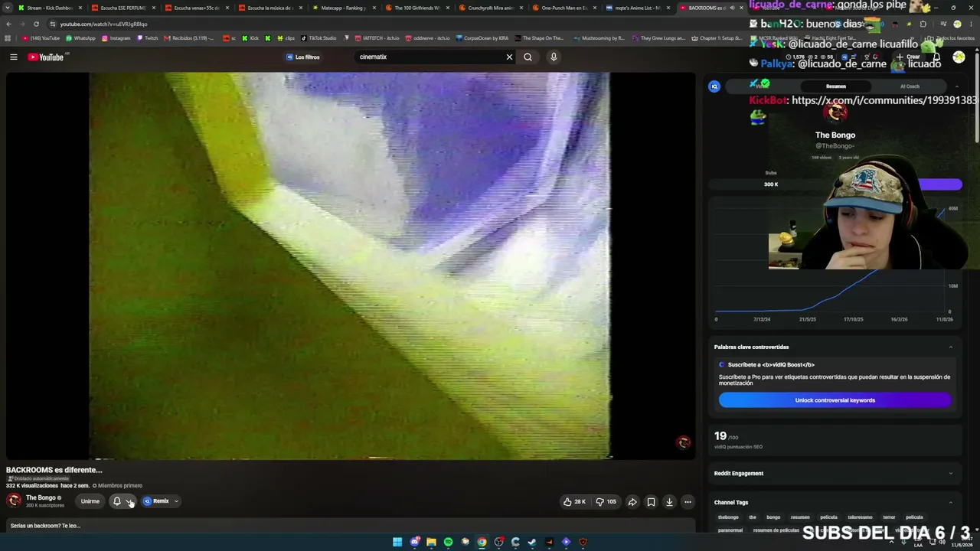Collapse the Channel Tags section
980x551 pixels.
pos(951,502)
